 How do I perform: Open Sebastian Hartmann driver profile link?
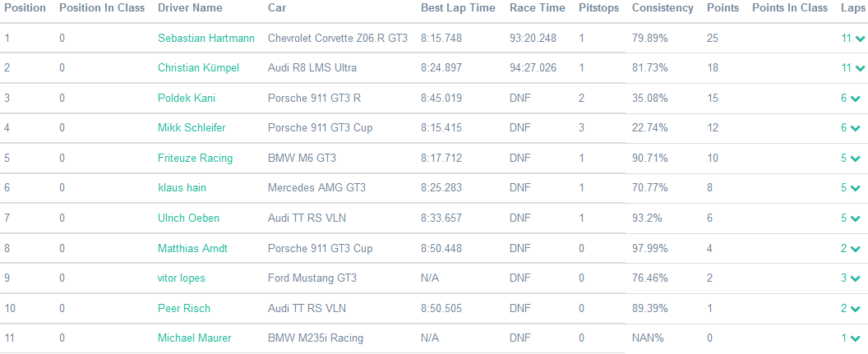pos(206,39)
